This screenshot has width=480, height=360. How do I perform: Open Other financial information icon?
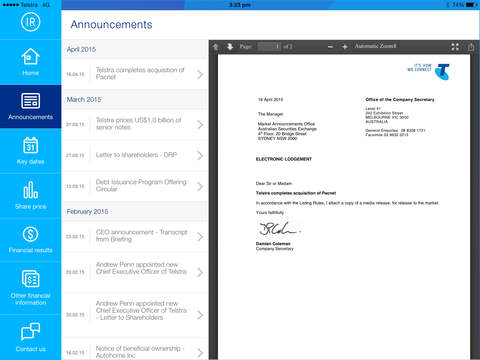pos(30,279)
